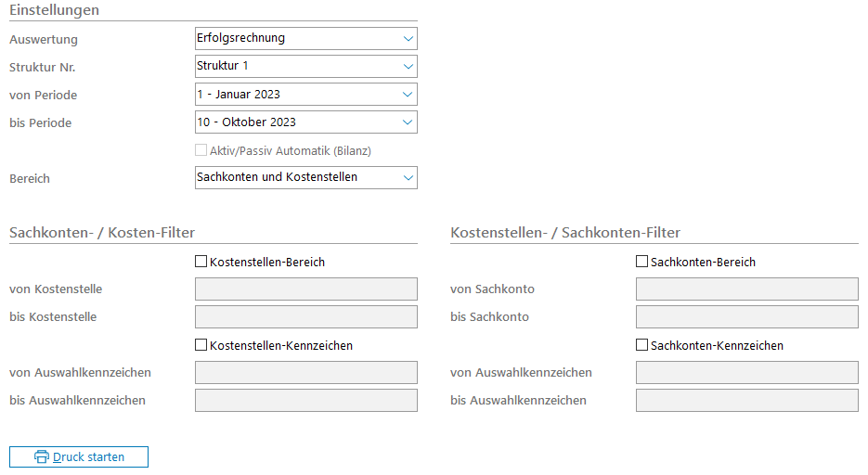The height and width of the screenshot is (475, 868).
Task: Click von Auswahlkennzeichen field under Kostenstellen-Kennzeichen
Action: pyautogui.click(x=305, y=372)
